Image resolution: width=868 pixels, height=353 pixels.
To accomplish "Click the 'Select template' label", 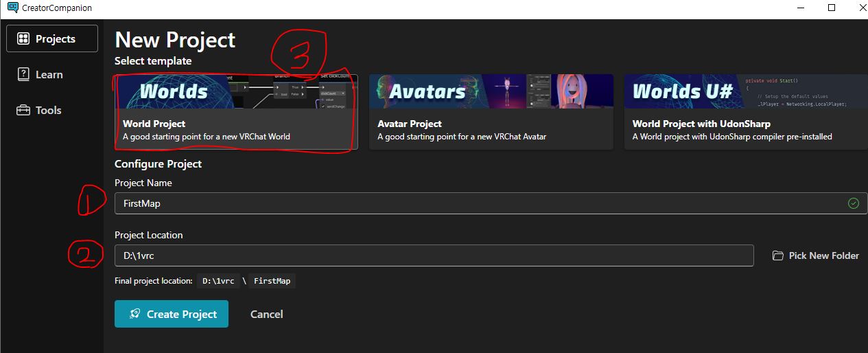I will click(x=153, y=61).
